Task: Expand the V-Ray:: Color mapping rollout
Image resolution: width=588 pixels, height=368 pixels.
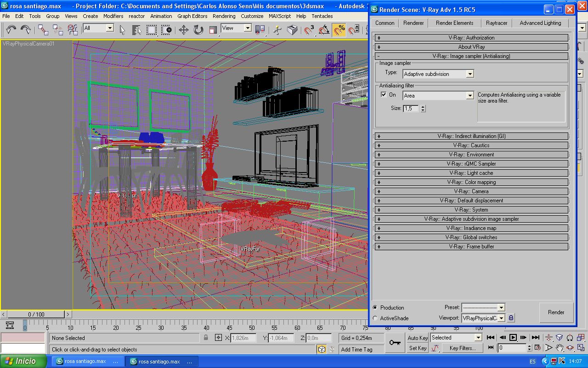Action: 472,182
